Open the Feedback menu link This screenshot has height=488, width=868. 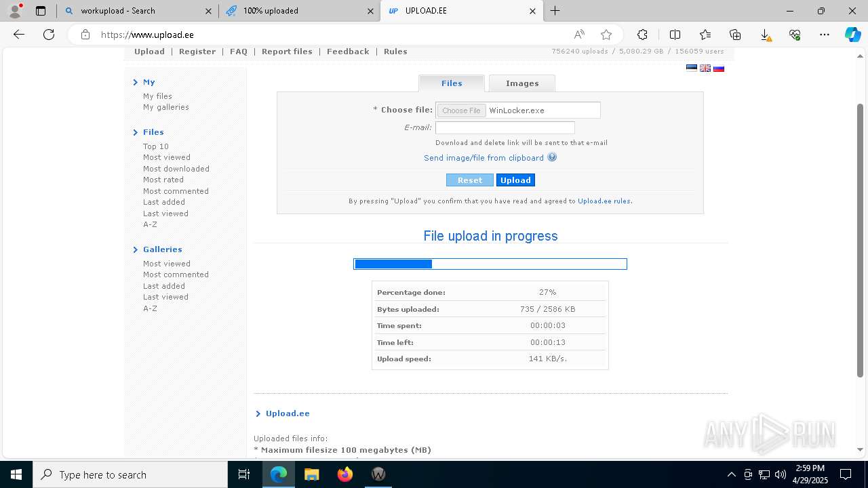coord(348,52)
